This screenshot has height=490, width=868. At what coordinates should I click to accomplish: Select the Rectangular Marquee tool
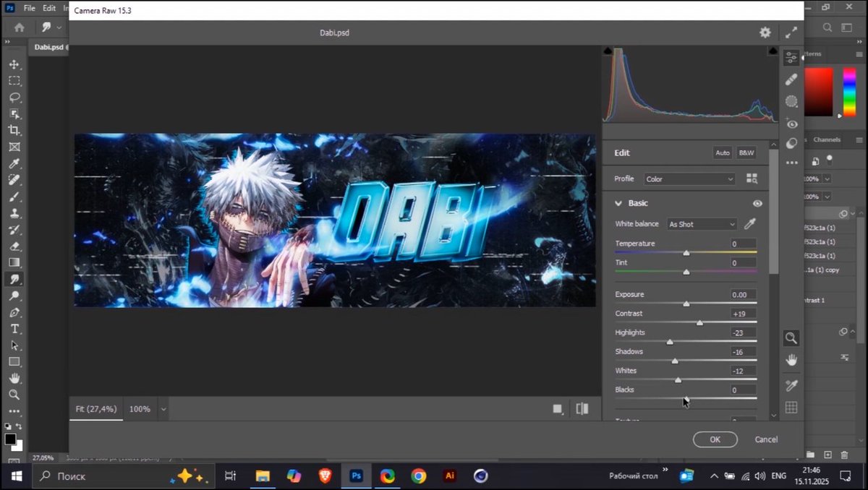[14, 81]
